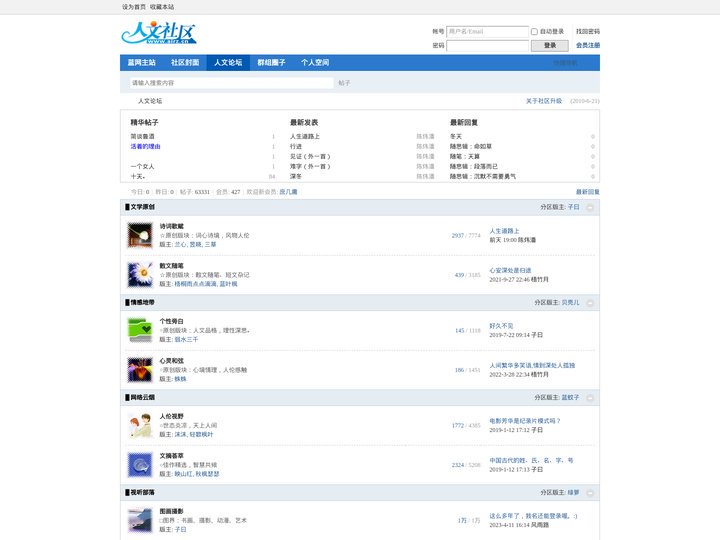Image resolution: width=720 pixels, height=540 pixels.
Task: Open the 图画摄影 landscape forum icon
Action: [x=140, y=520]
